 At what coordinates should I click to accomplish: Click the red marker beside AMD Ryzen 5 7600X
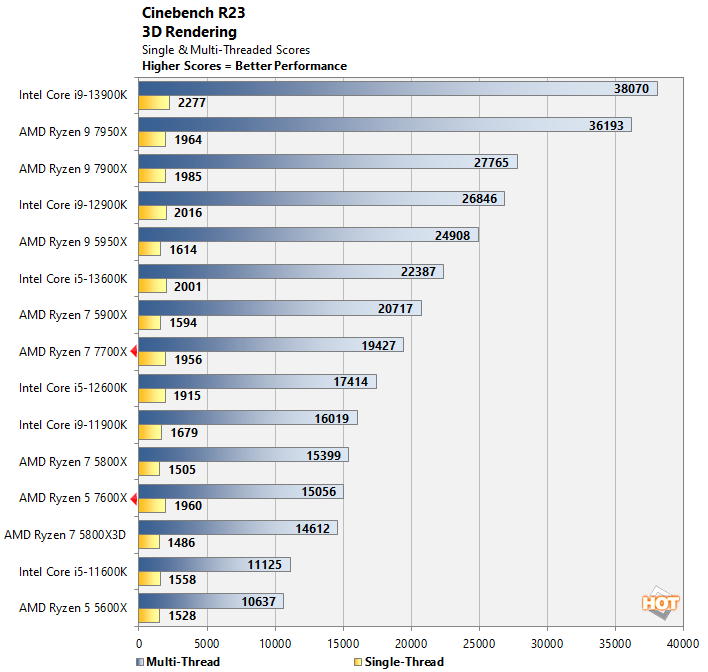point(134,499)
